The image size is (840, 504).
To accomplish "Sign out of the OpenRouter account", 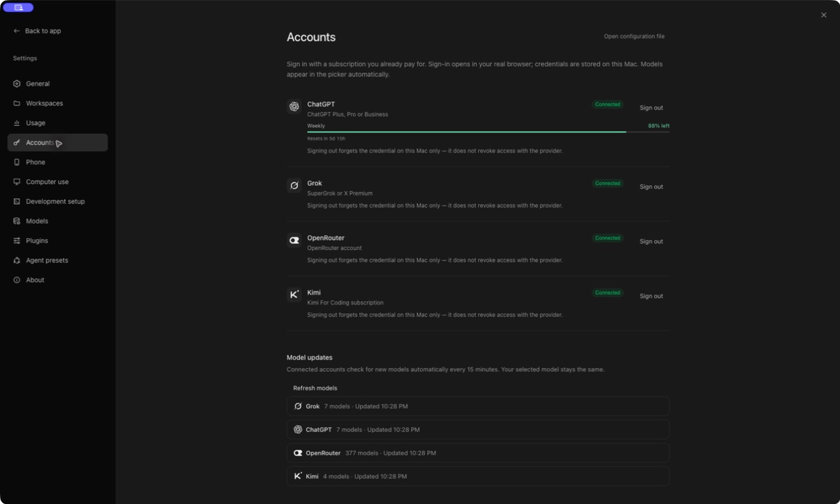I will (x=651, y=241).
